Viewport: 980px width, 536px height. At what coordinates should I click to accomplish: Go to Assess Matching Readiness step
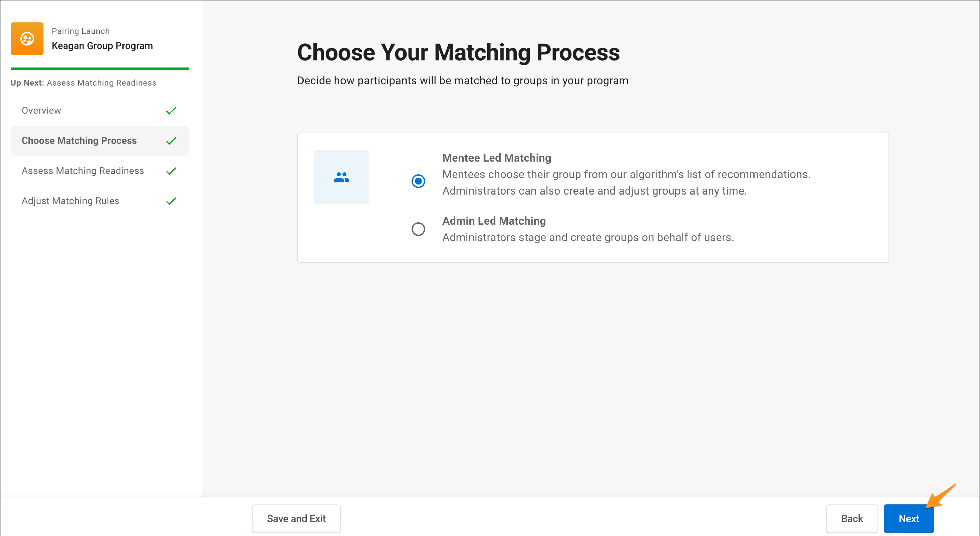(x=100, y=171)
